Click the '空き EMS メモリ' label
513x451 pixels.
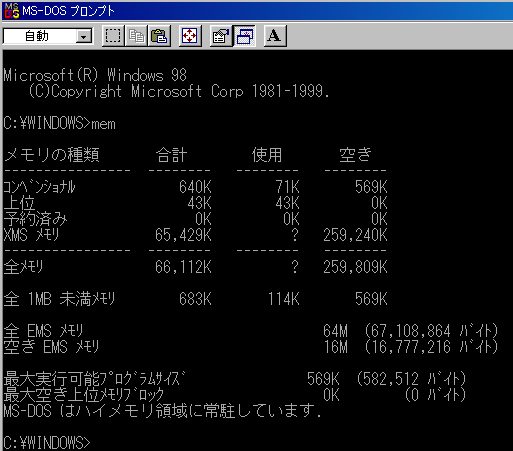click(x=51, y=347)
